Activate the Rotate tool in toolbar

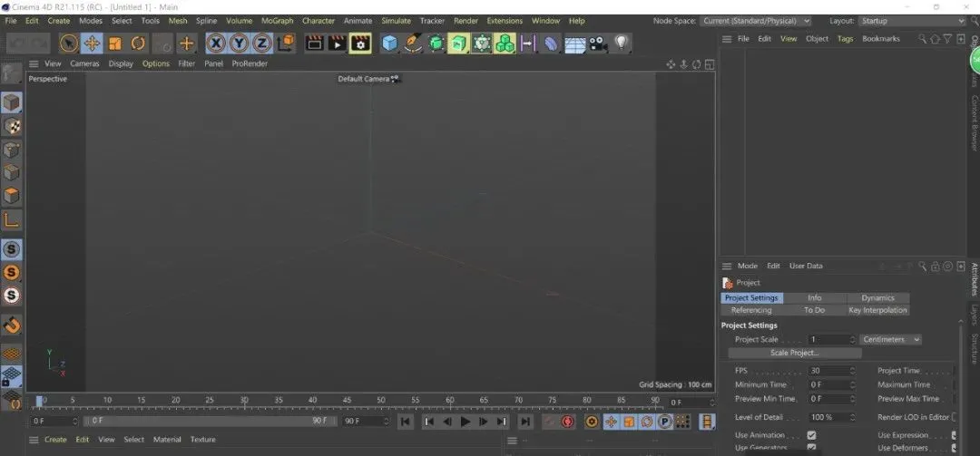[138, 44]
